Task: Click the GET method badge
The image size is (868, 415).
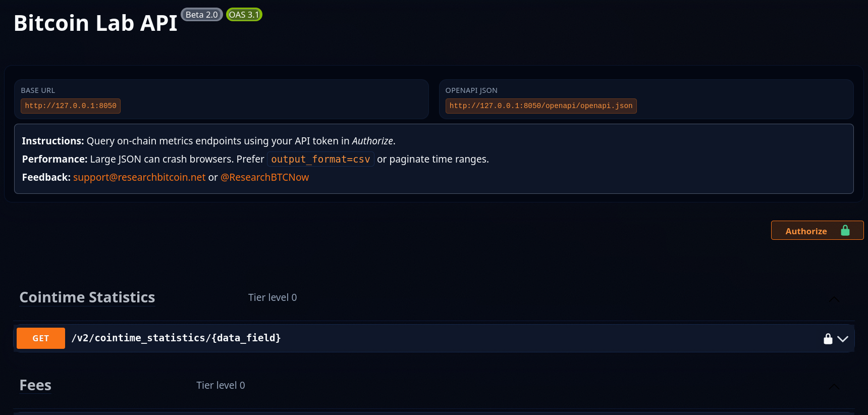Action: 41,338
